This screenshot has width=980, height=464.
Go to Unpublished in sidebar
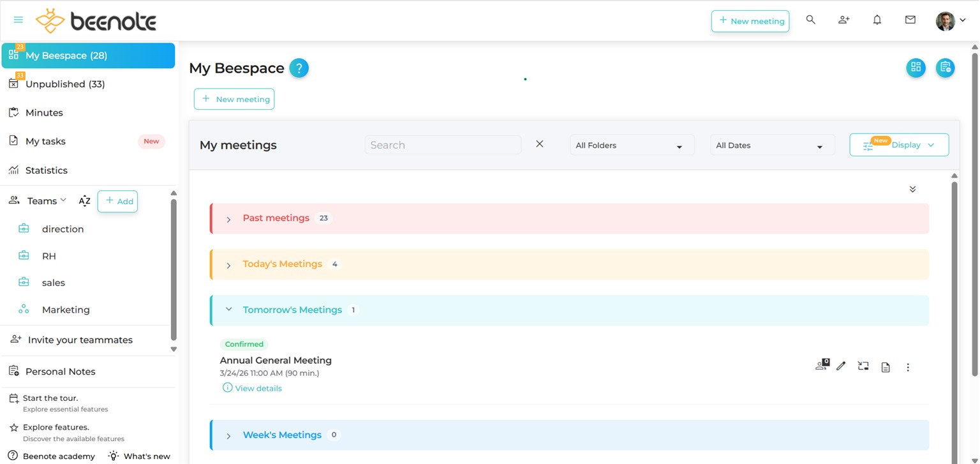(64, 84)
